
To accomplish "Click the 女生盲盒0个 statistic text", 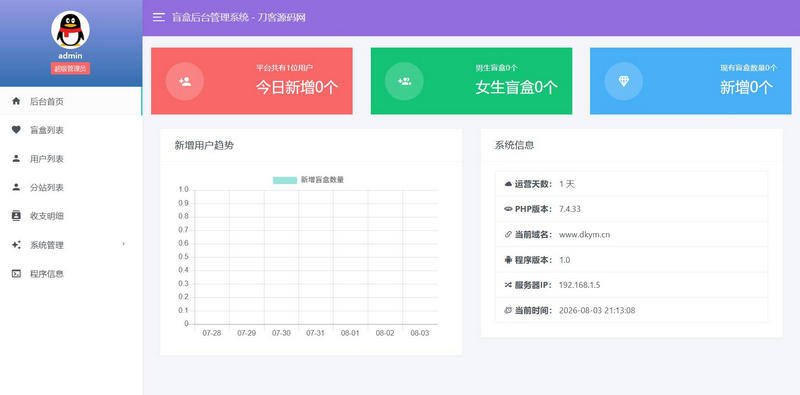I will (516, 88).
